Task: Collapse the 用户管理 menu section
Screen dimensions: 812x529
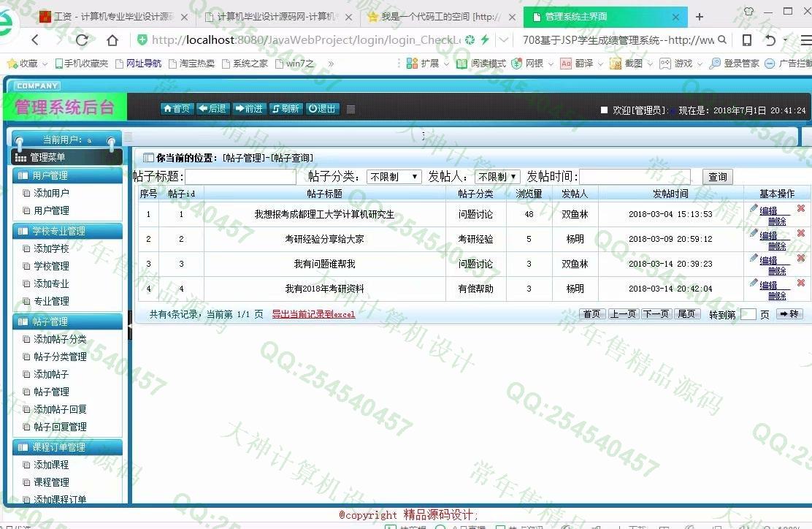Action: click(67, 175)
